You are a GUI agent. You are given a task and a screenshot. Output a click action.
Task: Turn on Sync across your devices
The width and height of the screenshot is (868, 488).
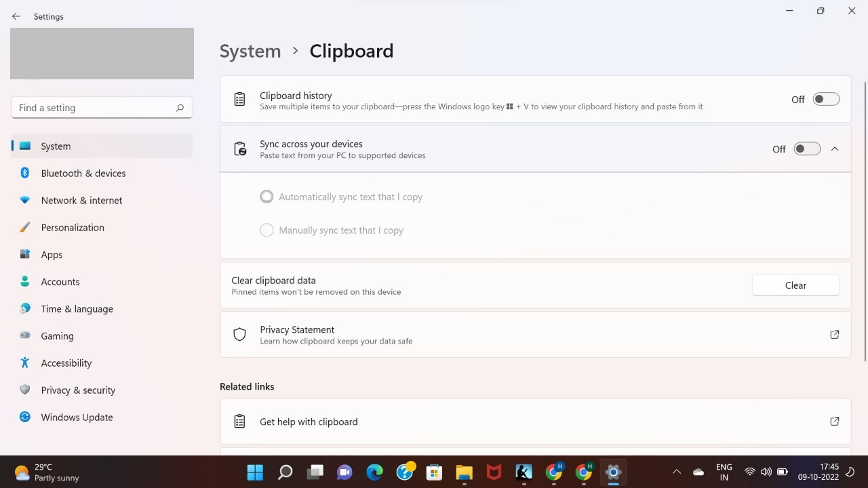click(806, 148)
